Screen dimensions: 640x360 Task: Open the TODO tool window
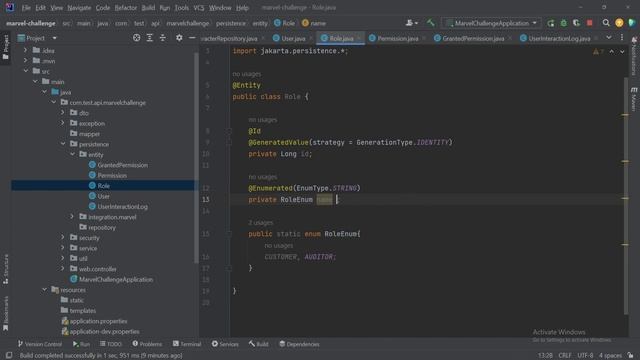111,344
